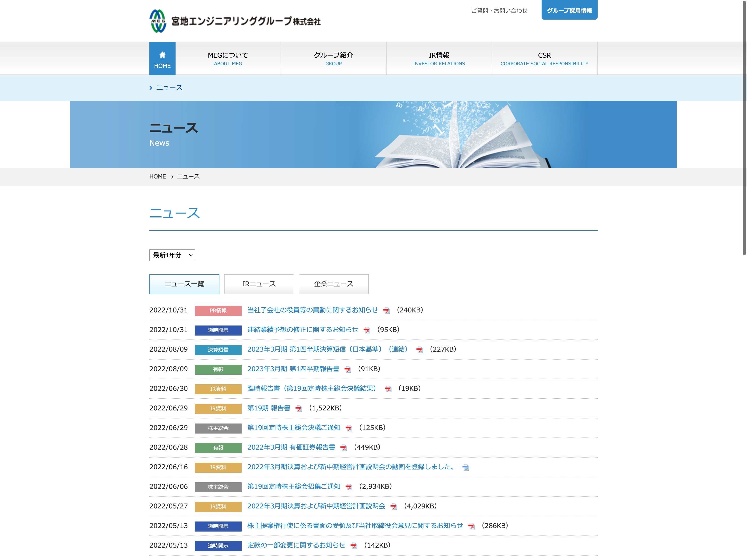The width and height of the screenshot is (747, 560).
Task: Open PDF icon for 臨時報告書 entry
Action: 388,389
